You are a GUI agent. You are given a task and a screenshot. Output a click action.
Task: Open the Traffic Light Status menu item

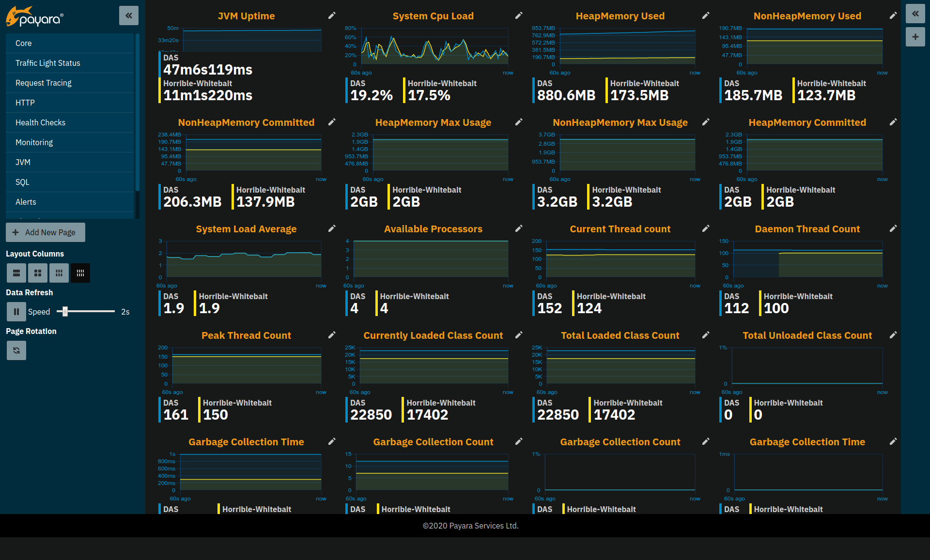click(48, 63)
